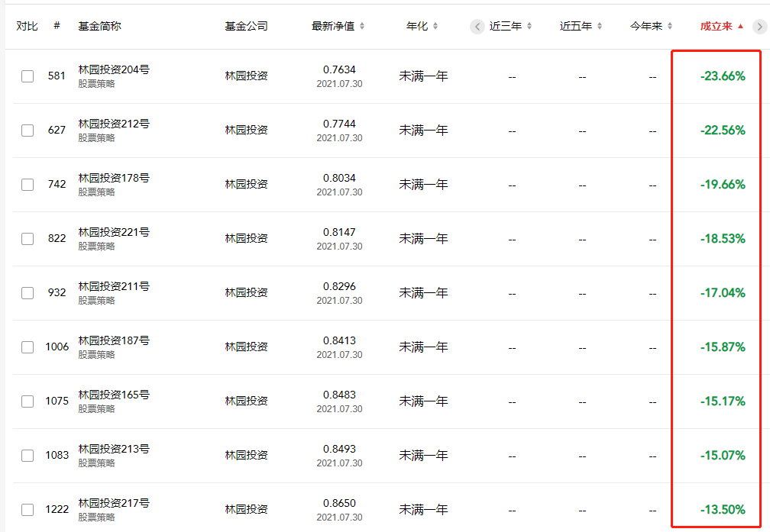This screenshot has width=770, height=532.
Task: Check the compare checkbox for 林园投资217号
Action: click(x=27, y=509)
